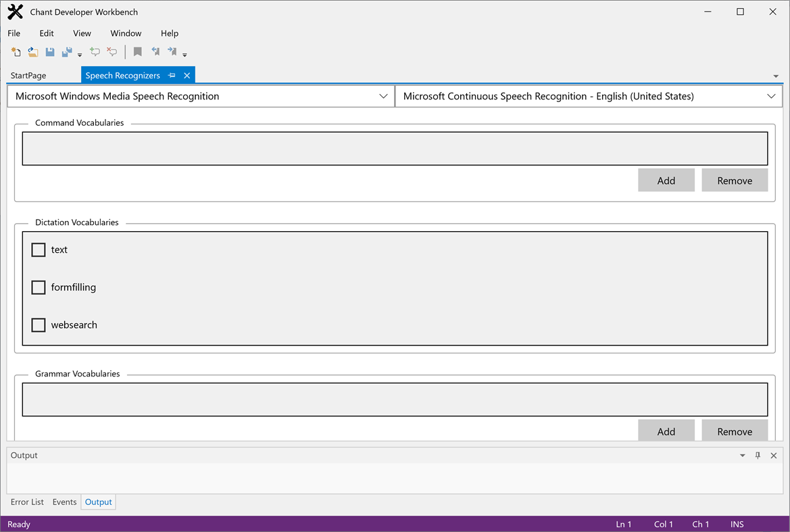
Task: Toggle a bookmark using the bookmark icon
Action: (138, 51)
